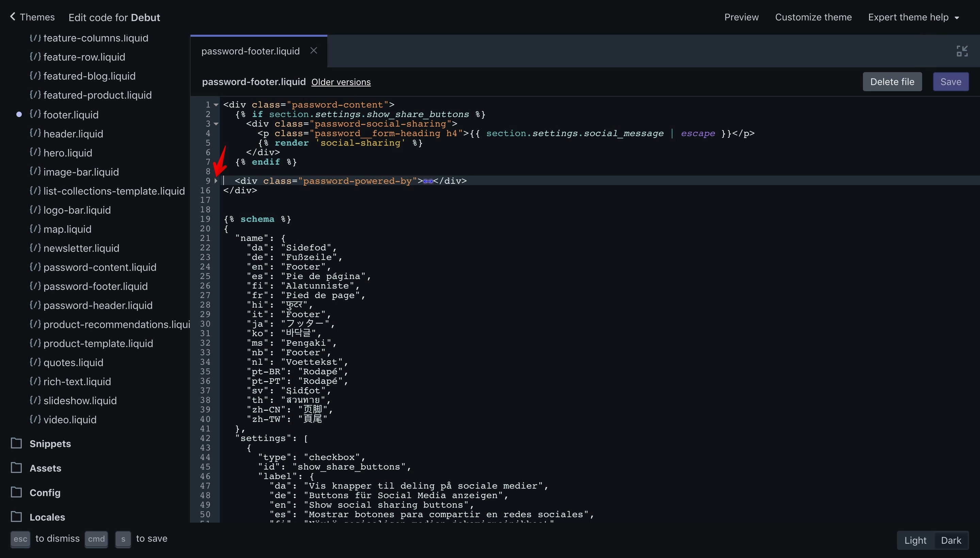This screenshot has height=558, width=980.
Task: Click the Assets folder icon
Action: pyautogui.click(x=16, y=467)
